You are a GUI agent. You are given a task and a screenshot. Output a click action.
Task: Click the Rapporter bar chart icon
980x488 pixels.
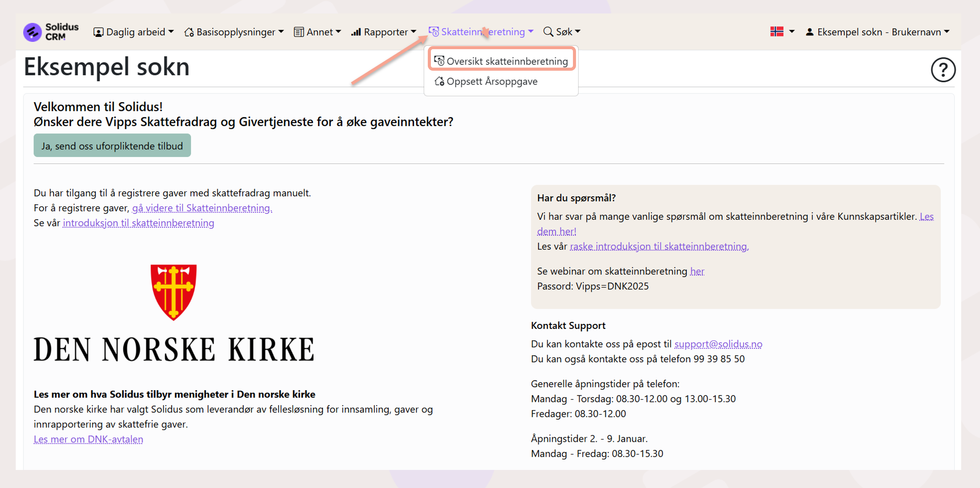point(356,32)
